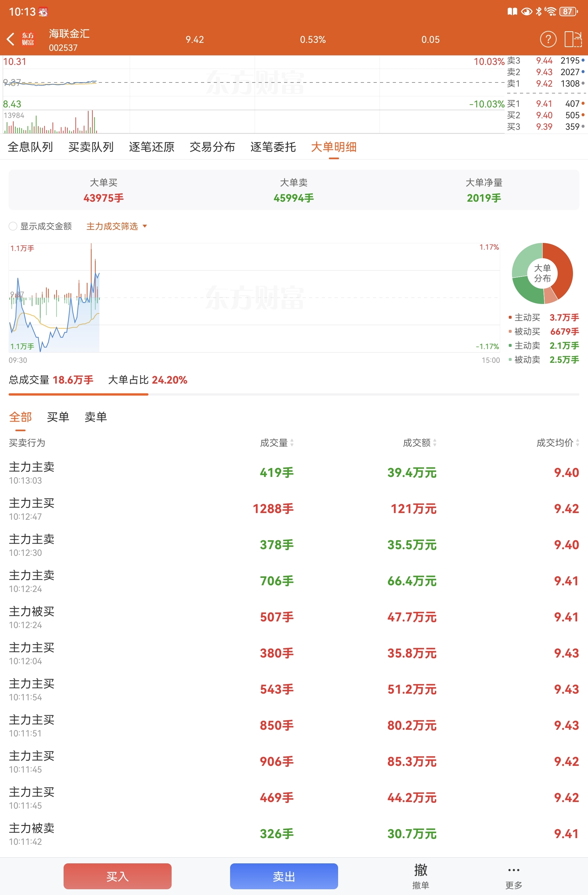Select 主力被卖 row at 10:11:42

[294, 834]
